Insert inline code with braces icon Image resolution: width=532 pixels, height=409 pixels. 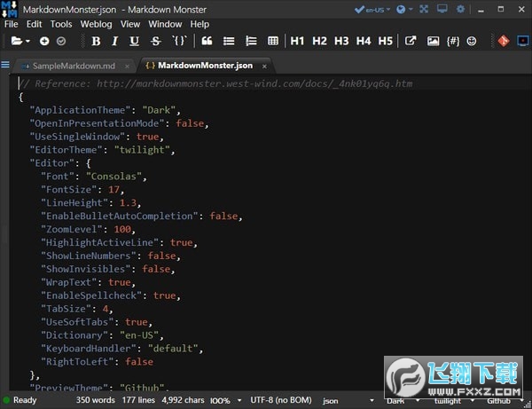point(179,41)
